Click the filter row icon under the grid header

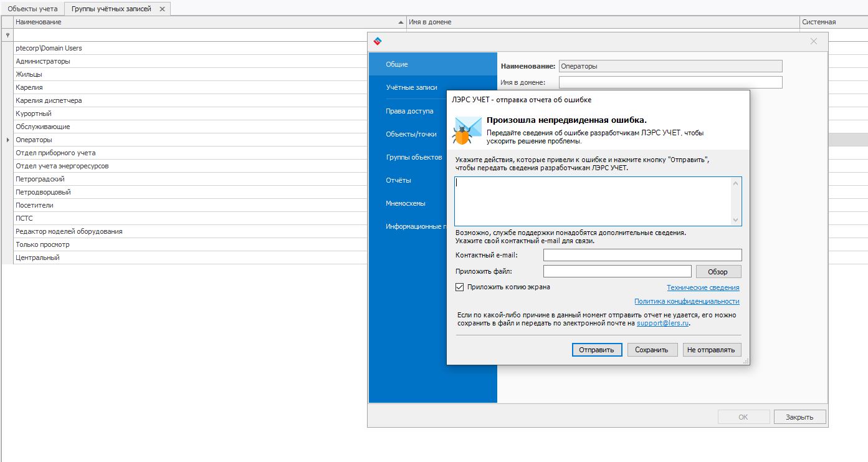point(7,36)
